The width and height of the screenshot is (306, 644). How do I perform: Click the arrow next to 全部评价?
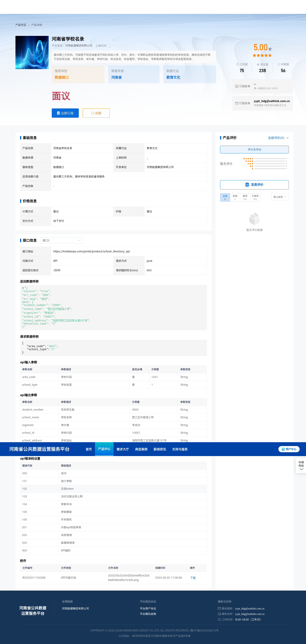[x=287, y=138]
